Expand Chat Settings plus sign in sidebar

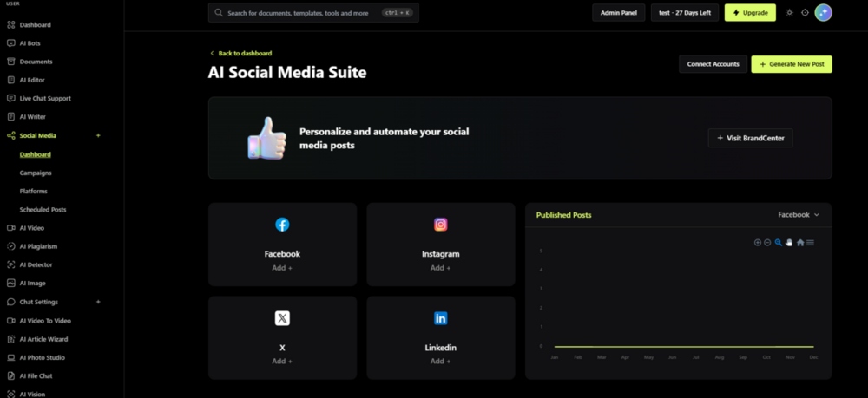click(99, 302)
